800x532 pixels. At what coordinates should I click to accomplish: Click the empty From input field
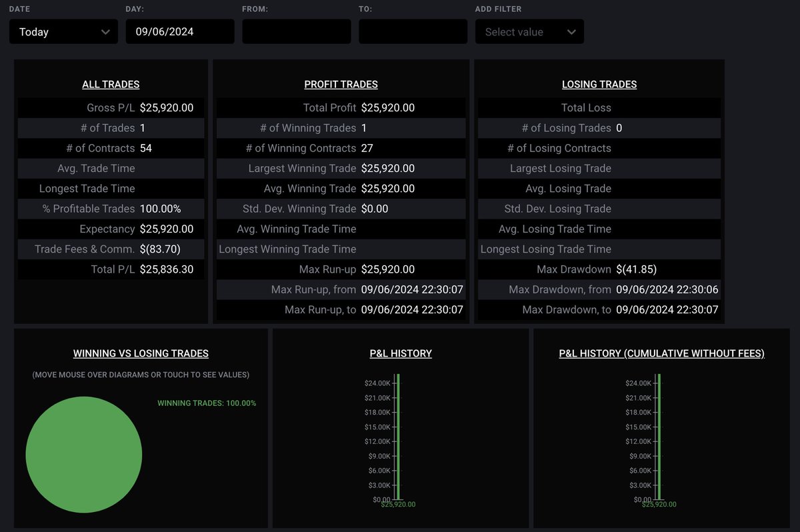tap(297, 31)
